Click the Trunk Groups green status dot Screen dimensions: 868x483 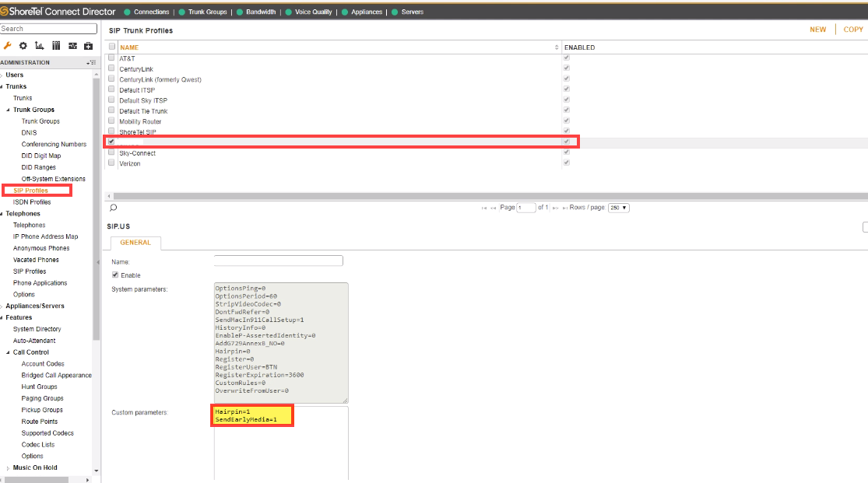point(181,12)
